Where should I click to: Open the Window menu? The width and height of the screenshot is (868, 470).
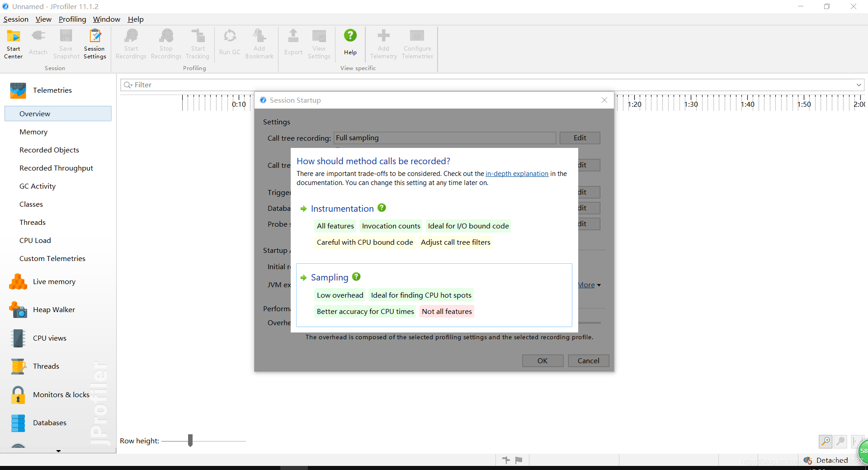point(107,19)
